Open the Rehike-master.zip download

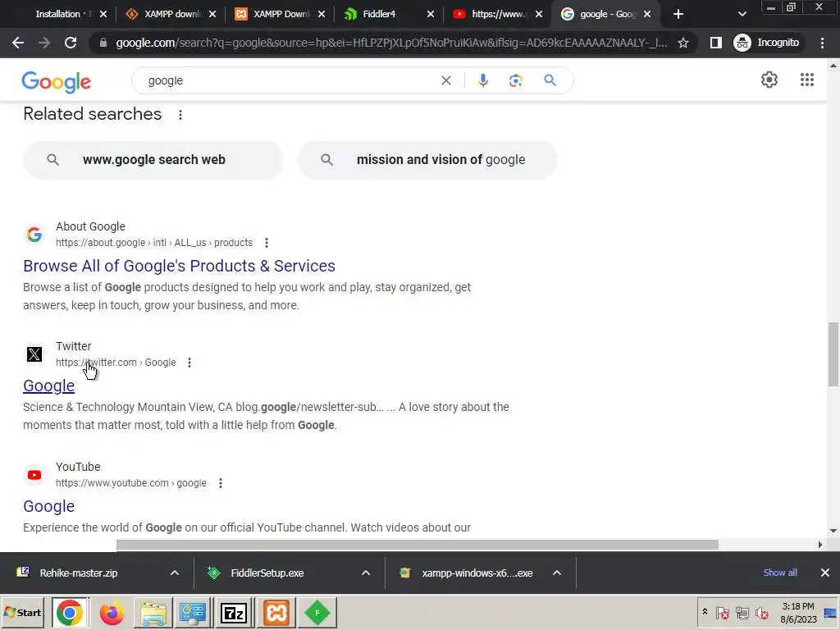click(x=78, y=573)
